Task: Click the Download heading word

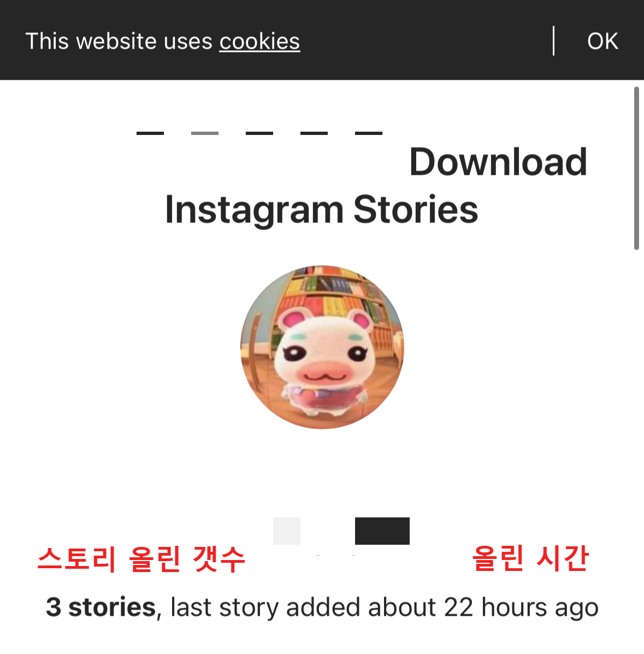Action: pyautogui.click(x=499, y=162)
